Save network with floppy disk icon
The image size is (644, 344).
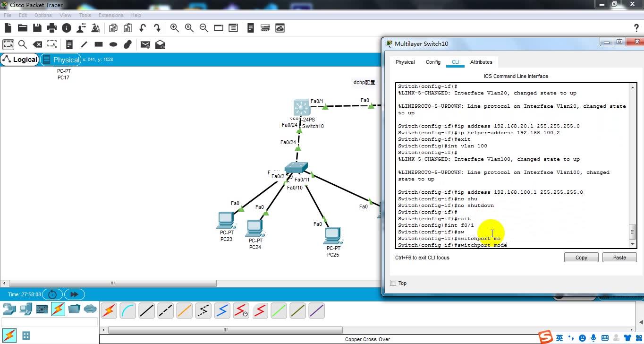point(37,28)
